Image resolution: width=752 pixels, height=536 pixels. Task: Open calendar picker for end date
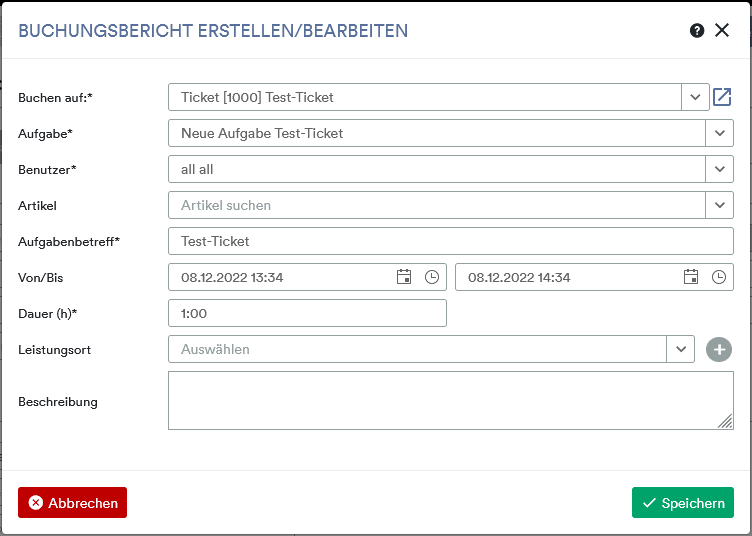(x=691, y=277)
